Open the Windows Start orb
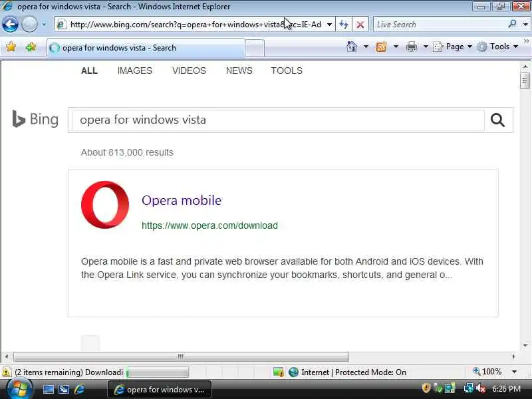The width and height of the screenshot is (532, 399). 19,389
